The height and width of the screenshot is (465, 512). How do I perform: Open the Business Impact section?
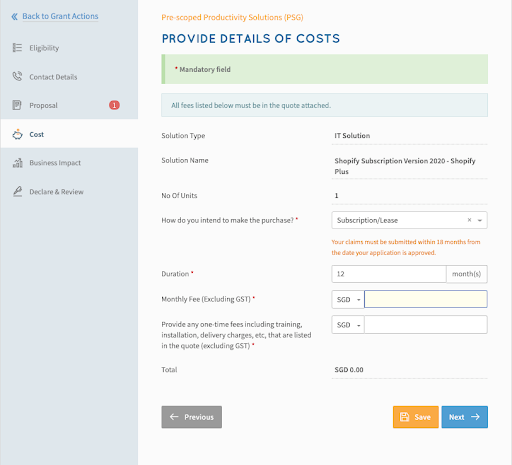pos(55,163)
